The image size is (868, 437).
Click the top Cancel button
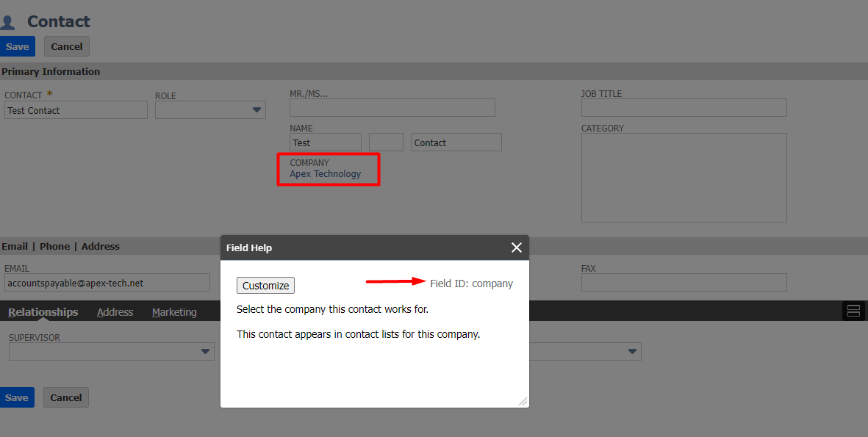click(x=67, y=46)
